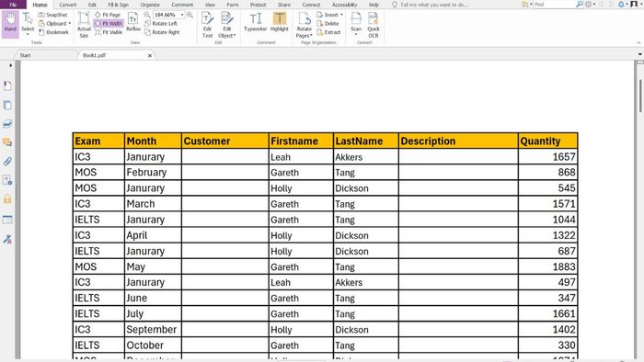Open the Fill & Sign tab

tap(119, 5)
